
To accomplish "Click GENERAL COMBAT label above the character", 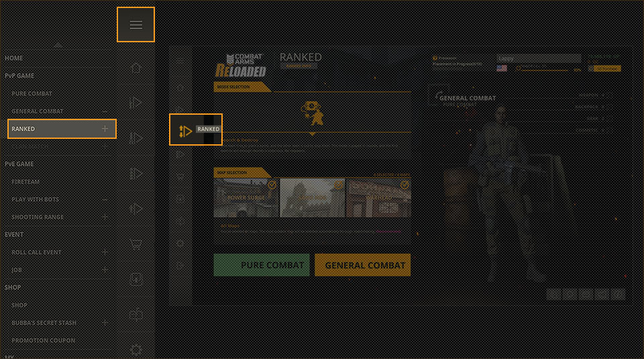I will pos(468,98).
